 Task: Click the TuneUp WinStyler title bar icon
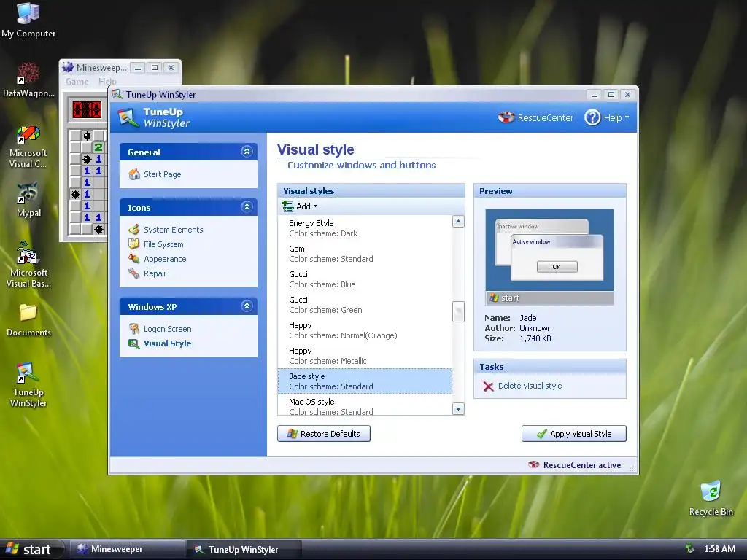[117, 94]
